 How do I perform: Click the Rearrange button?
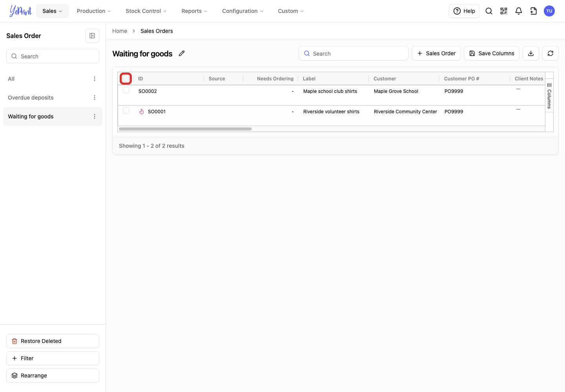tap(53, 376)
